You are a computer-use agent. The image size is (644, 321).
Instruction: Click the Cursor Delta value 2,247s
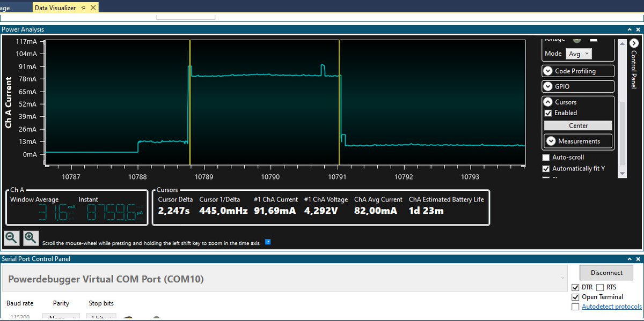pyautogui.click(x=174, y=211)
